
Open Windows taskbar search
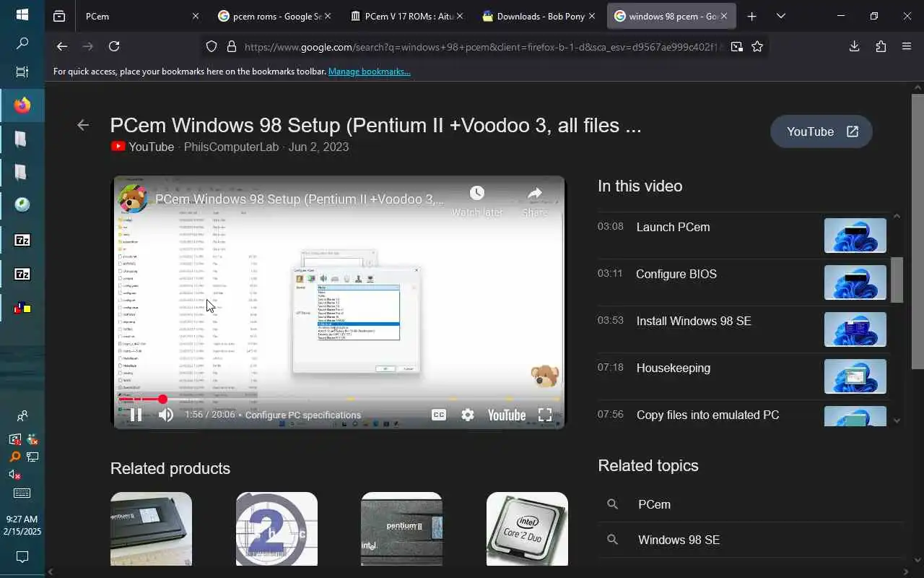[x=22, y=44]
